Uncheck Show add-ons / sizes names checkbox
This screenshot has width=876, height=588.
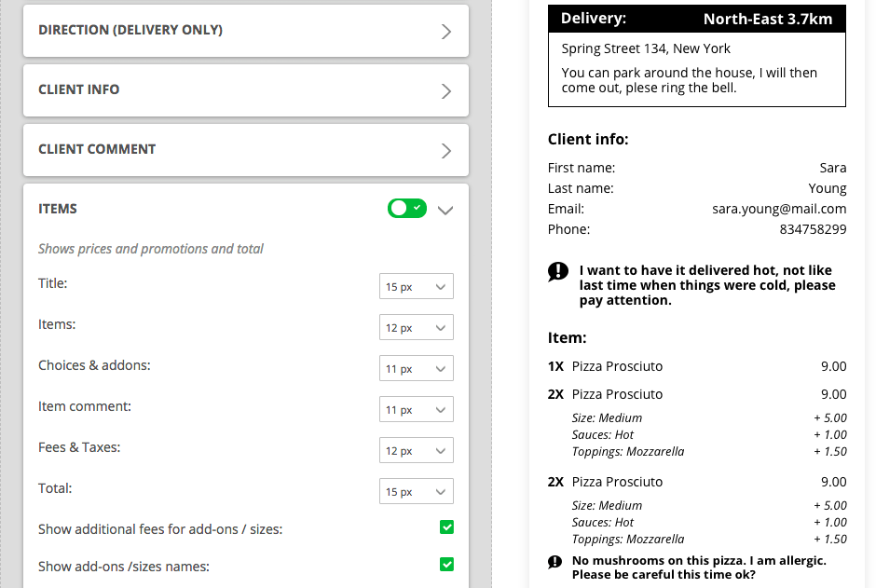pos(446,565)
